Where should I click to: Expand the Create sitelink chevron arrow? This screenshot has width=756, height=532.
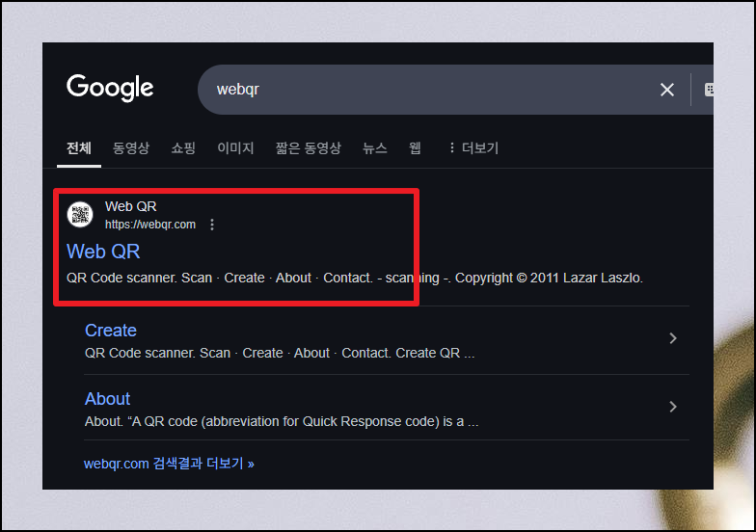(x=673, y=338)
